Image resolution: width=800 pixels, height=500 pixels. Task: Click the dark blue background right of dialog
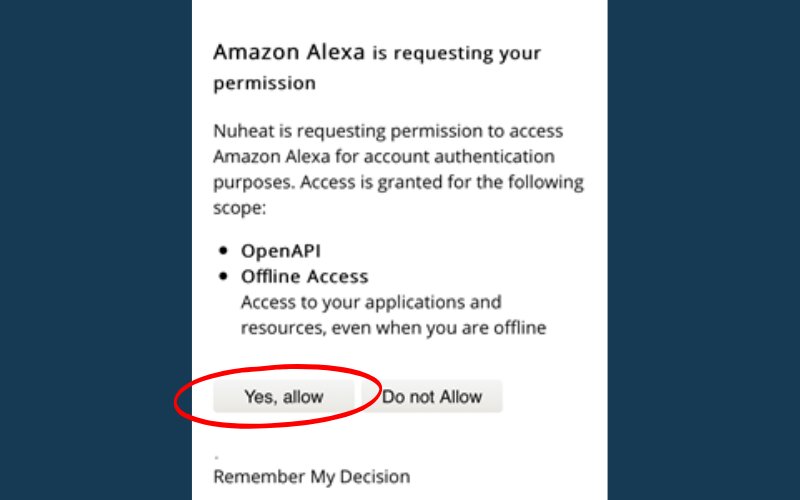pos(703,250)
